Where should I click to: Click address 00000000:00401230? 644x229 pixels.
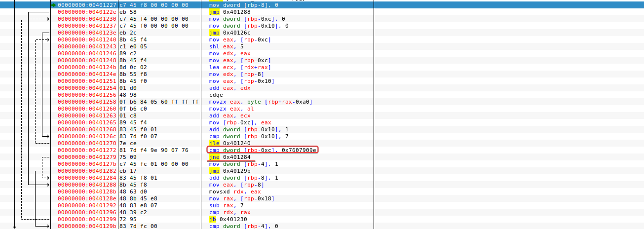pyautogui.click(x=87, y=19)
